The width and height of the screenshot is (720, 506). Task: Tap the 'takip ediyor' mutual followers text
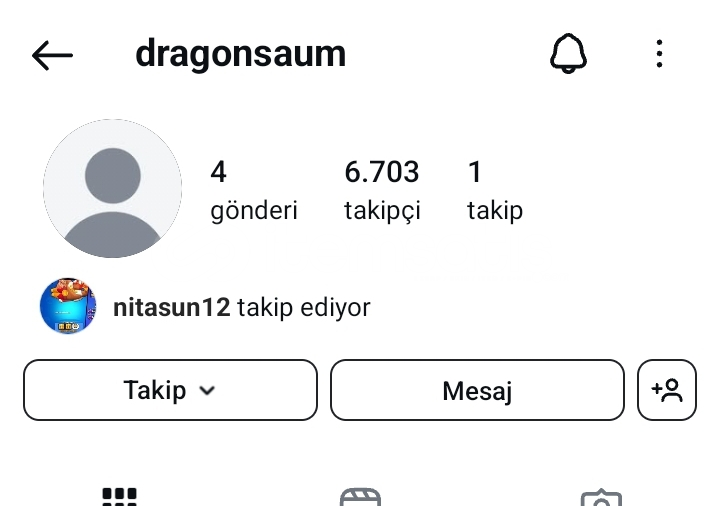point(304,307)
